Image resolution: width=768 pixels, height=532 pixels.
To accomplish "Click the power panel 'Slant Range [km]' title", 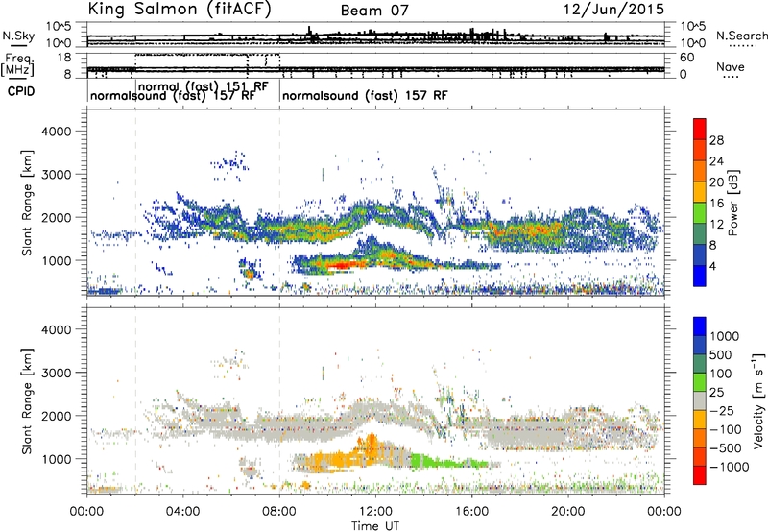I will pyautogui.click(x=26, y=203).
